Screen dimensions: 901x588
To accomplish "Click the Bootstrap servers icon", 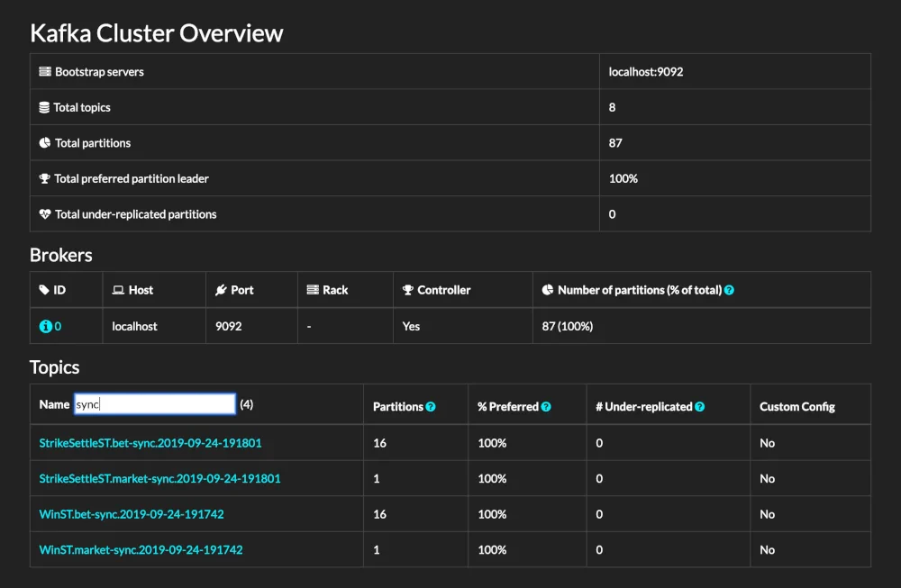I will 43,71.
